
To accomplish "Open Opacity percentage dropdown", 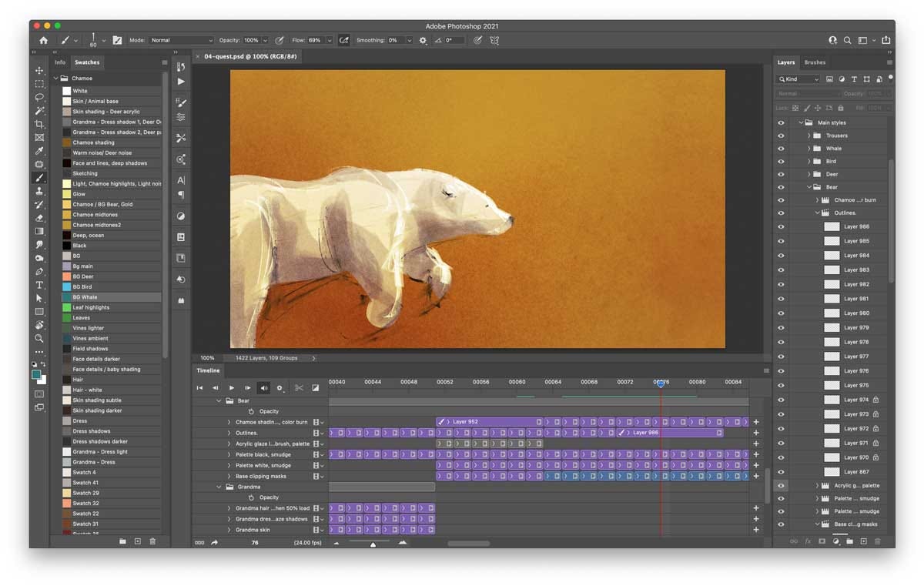I will [265, 40].
